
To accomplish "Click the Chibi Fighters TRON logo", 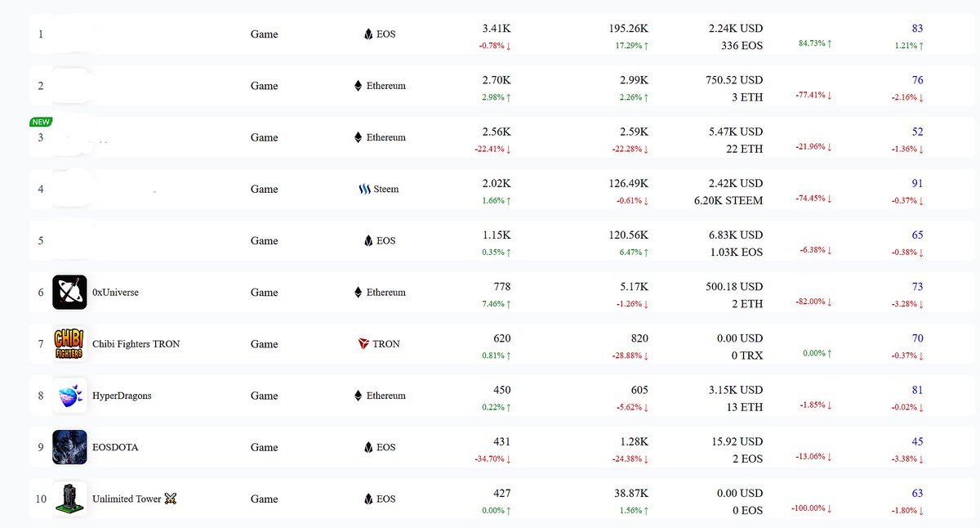I will [x=69, y=343].
